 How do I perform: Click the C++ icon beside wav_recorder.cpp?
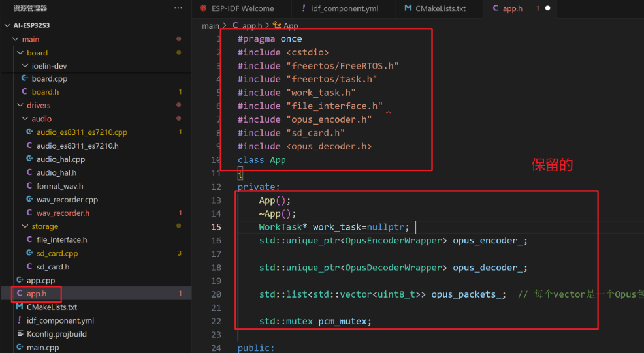[29, 199]
